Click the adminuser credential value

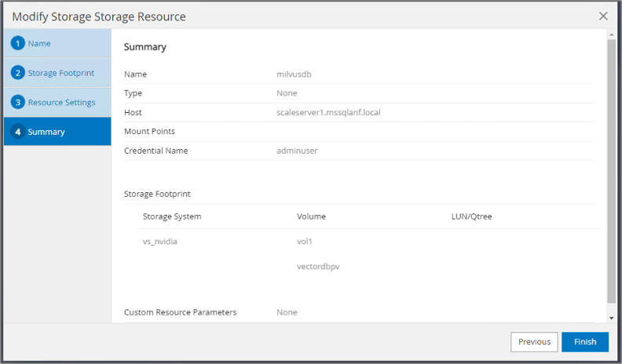pos(297,151)
